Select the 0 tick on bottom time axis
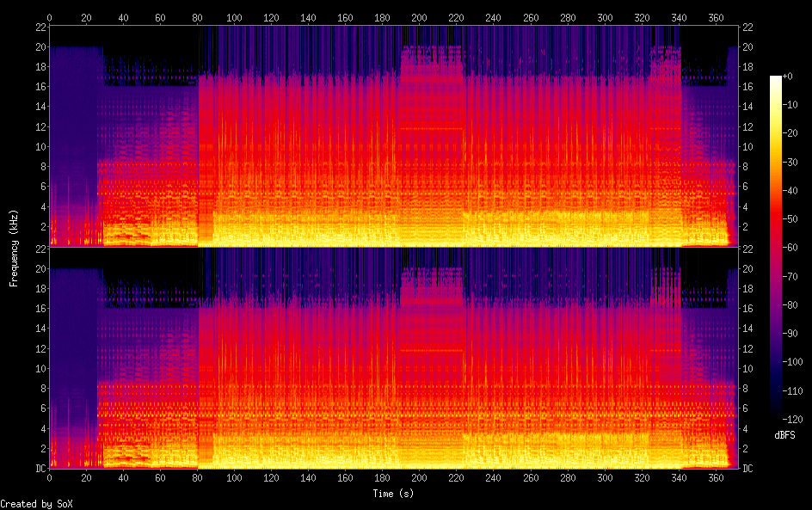Viewport: 812px width, 510px height. (x=49, y=478)
